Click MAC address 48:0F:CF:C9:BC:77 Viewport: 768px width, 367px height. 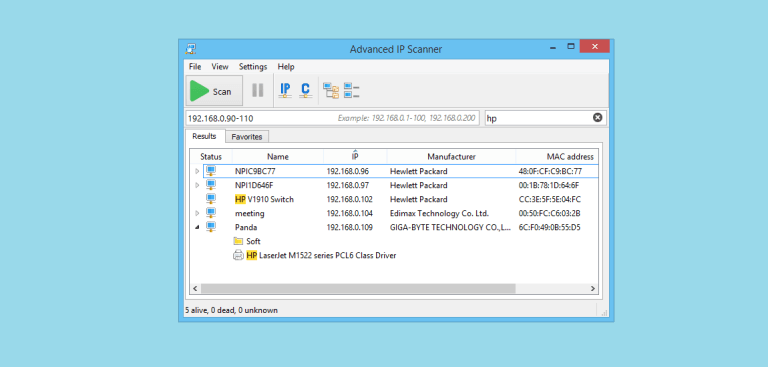pos(550,171)
